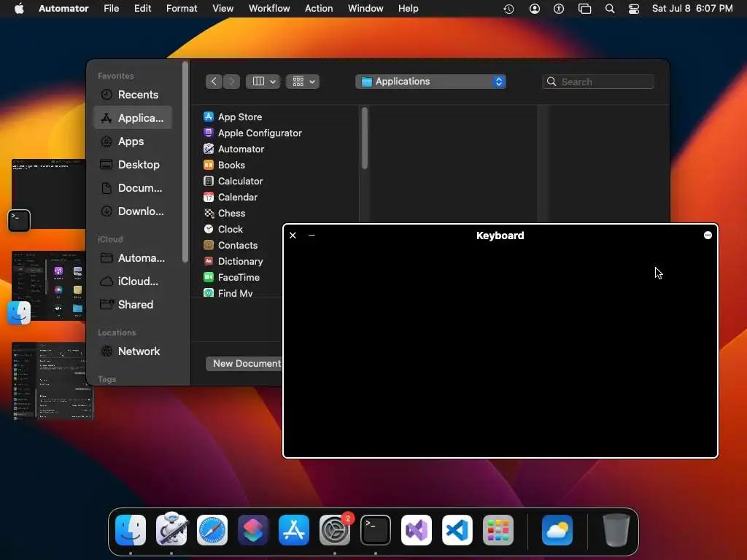Click the date and time in menu bar
The image size is (747, 560).
coord(692,9)
